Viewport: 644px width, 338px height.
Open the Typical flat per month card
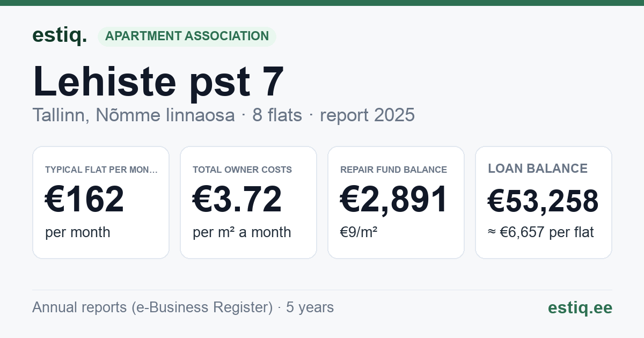coord(101,202)
